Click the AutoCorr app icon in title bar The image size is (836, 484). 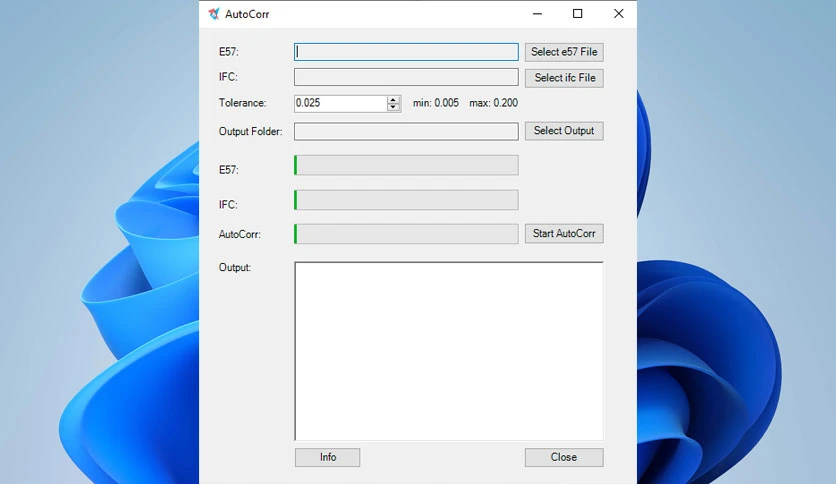pos(214,14)
